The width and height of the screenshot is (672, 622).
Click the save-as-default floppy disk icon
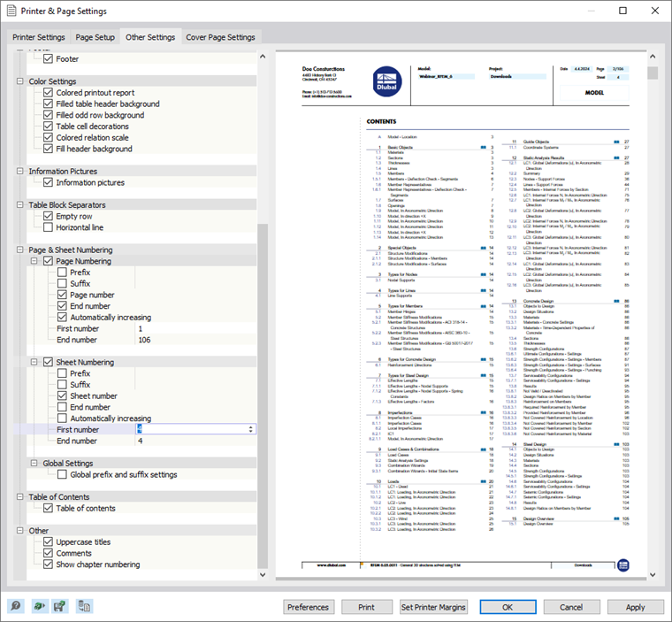point(60,606)
